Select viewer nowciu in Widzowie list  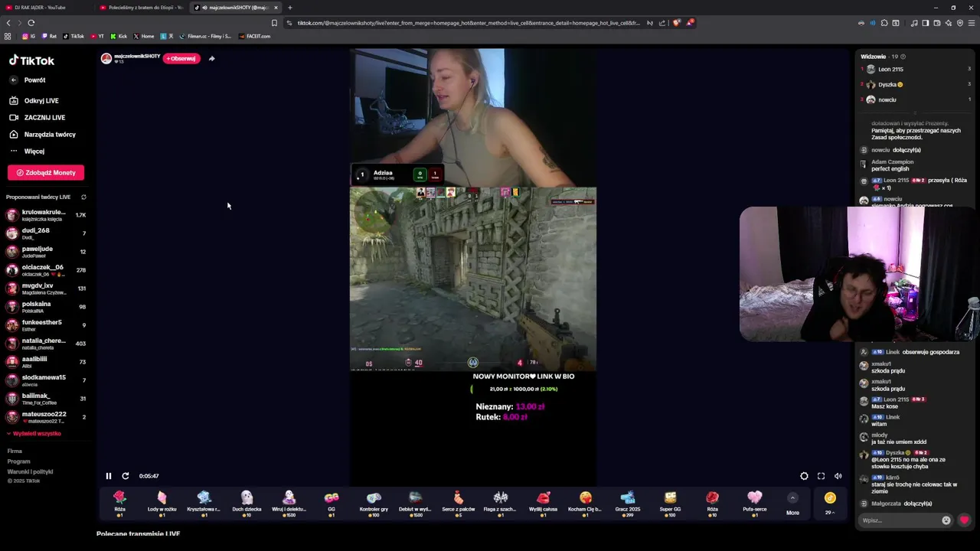click(x=916, y=99)
